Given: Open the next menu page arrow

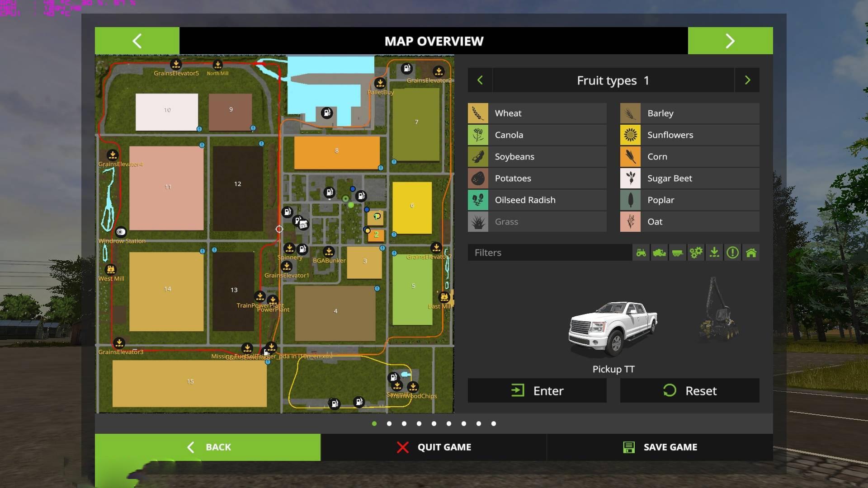Looking at the screenshot, I should [x=730, y=41].
